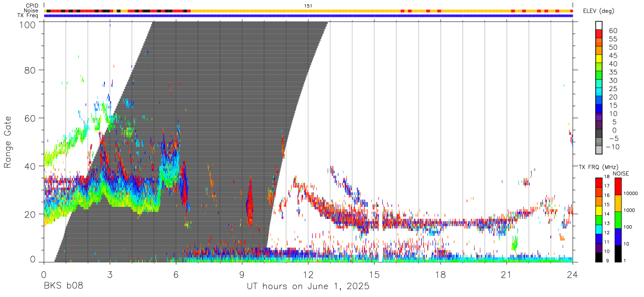Screen dimensions: 644x297
Task: Click TX FRQ legend tick label 11
Action: 607,243
